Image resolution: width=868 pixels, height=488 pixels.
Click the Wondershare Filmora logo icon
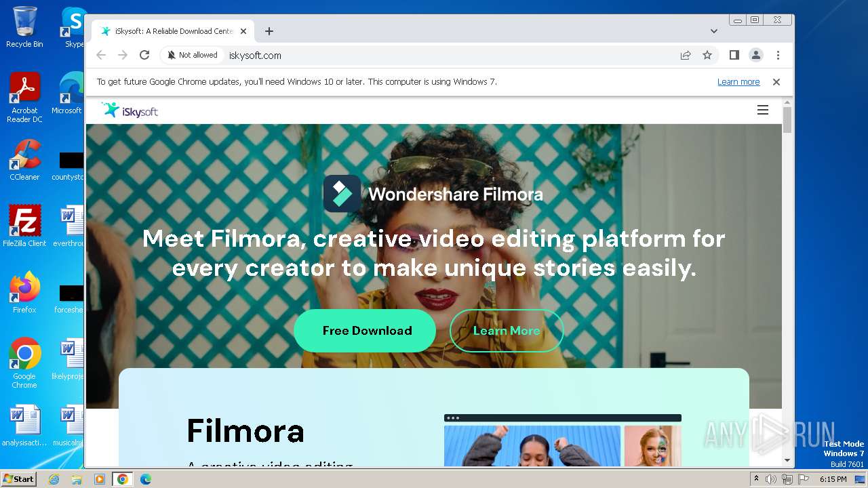[342, 194]
